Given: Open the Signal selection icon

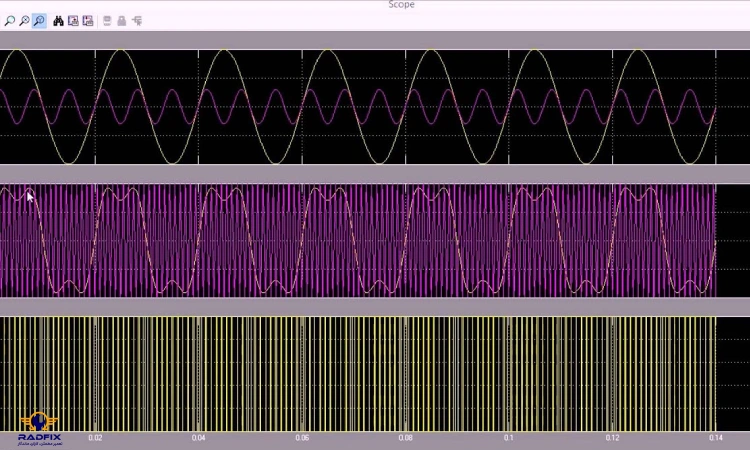Looking at the screenshot, I should click(136, 20).
